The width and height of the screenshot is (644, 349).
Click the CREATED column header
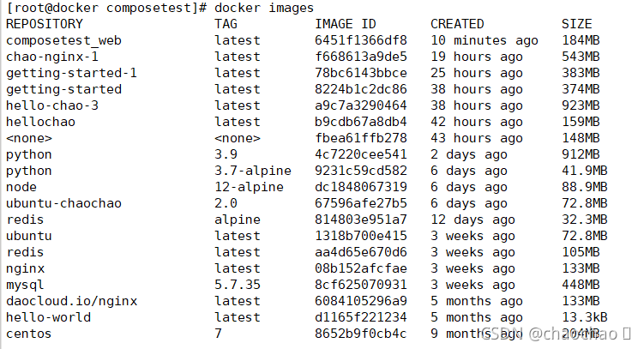457,24
